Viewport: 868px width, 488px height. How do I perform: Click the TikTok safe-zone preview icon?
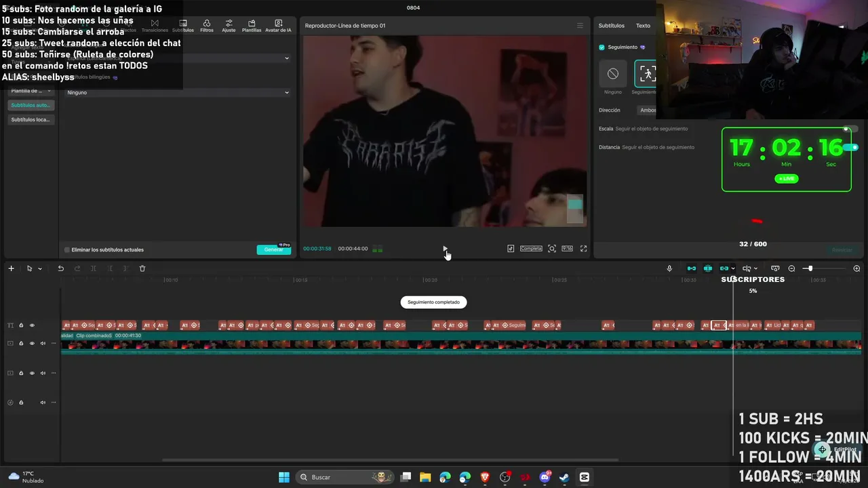[511, 249]
